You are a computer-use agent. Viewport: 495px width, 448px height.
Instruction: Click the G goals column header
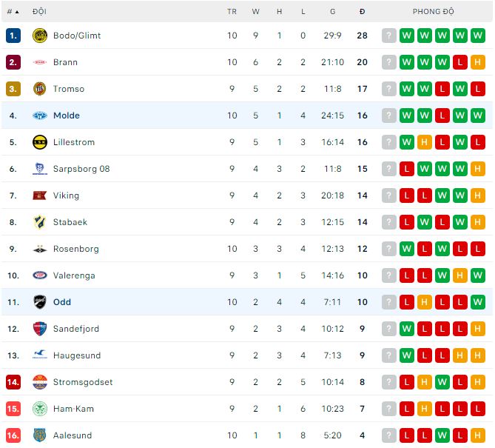pyautogui.click(x=333, y=12)
